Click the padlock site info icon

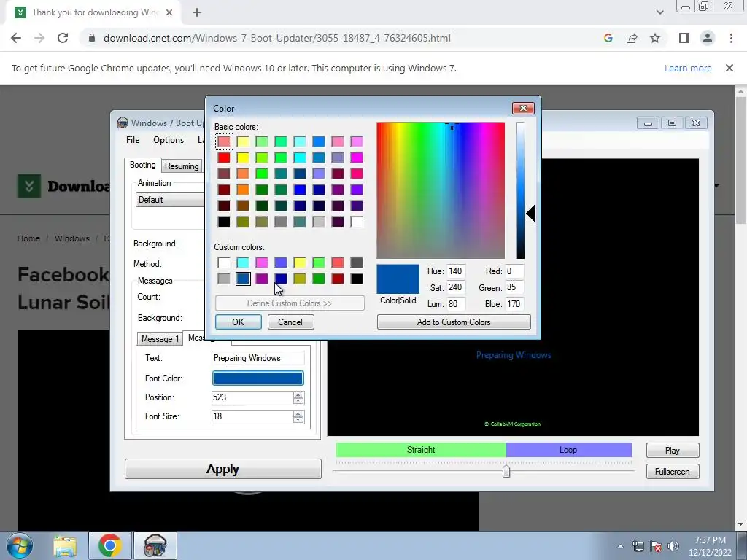[x=92, y=38]
